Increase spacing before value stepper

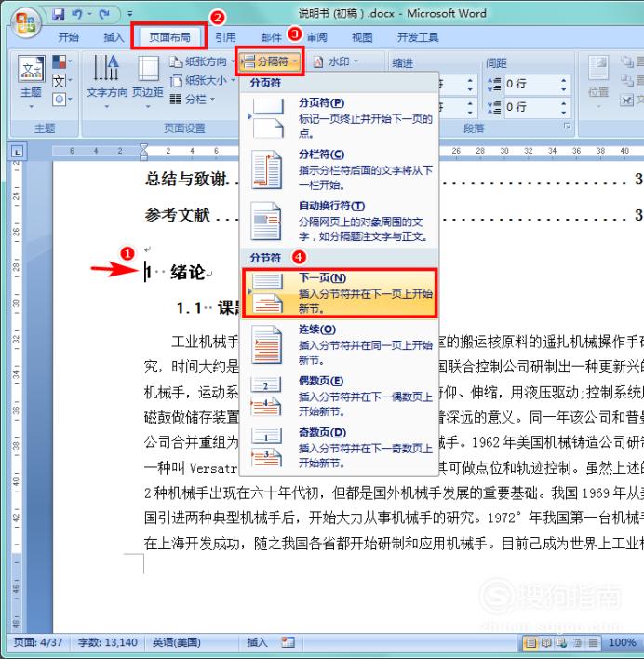point(564,80)
